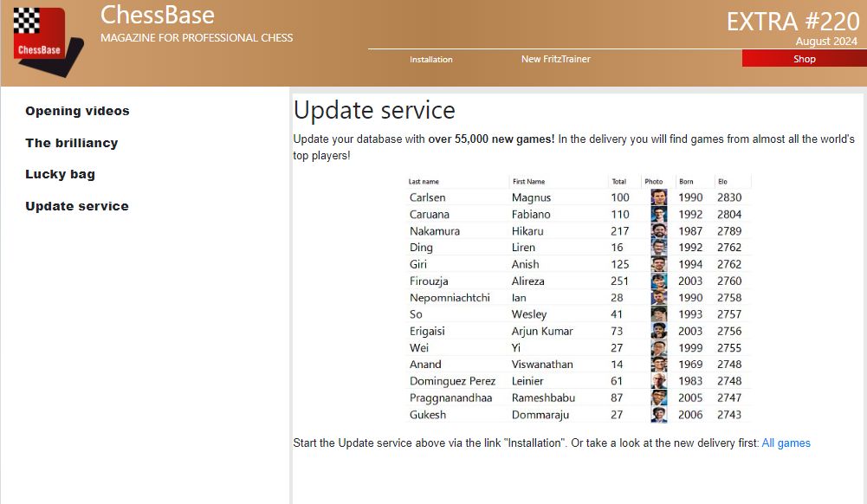This screenshot has height=504, width=867.
Task: Click Elo value 2743
Action: (x=729, y=415)
